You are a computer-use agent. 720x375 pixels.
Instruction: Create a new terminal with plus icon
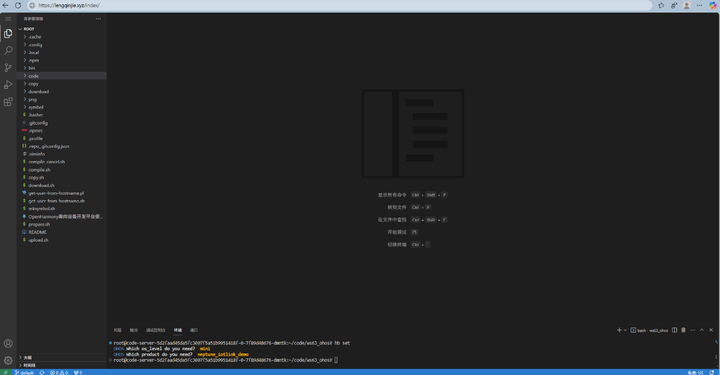coord(619,330)
